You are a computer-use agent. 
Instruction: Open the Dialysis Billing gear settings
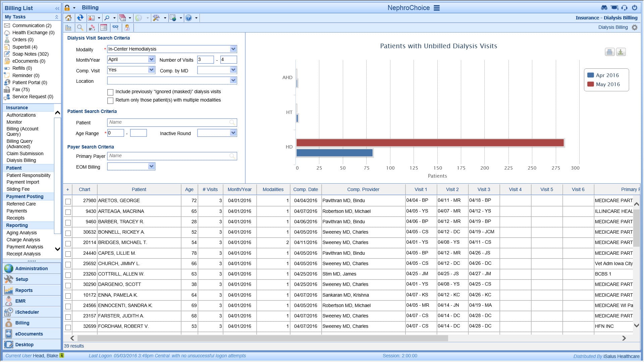[635, 27]
